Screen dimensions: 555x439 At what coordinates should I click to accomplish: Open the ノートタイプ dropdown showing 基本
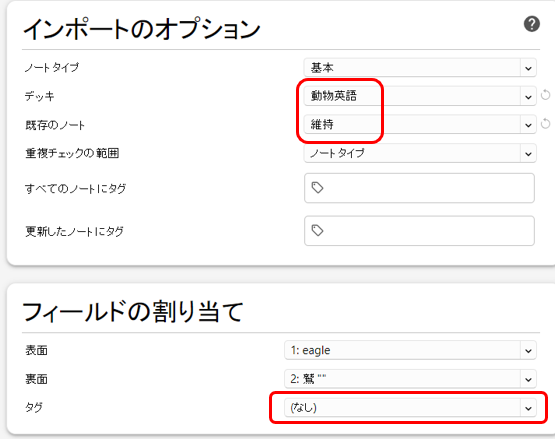(x=420, y=68)
